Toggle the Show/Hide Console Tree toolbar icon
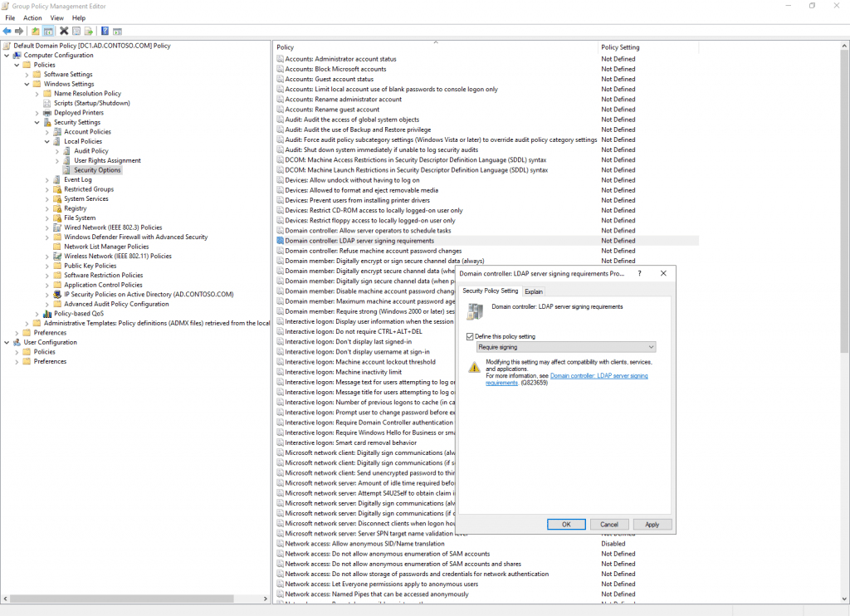The width and height of the screenshot is (850, 616). tap(47, 31)
